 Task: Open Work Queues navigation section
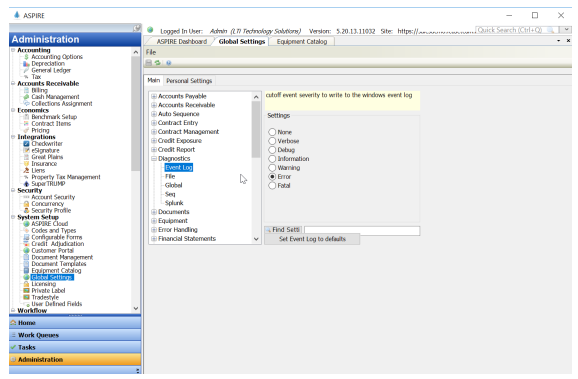coord(75,335)
